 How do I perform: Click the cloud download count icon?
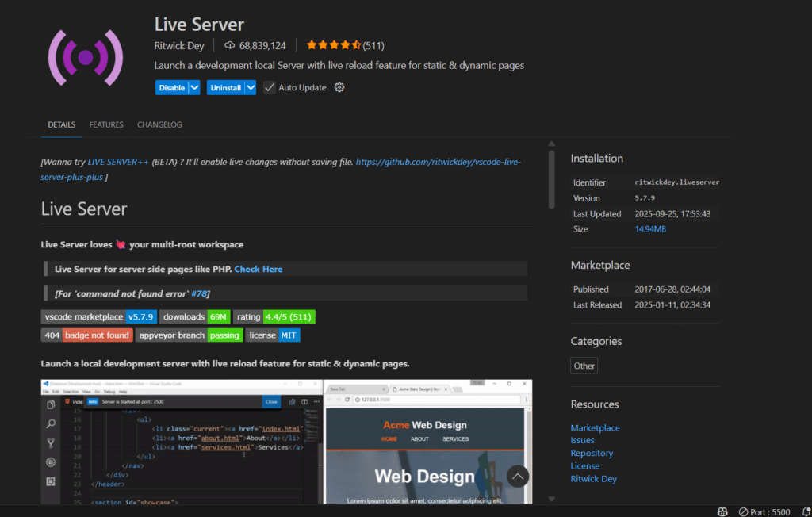[230, 45]
